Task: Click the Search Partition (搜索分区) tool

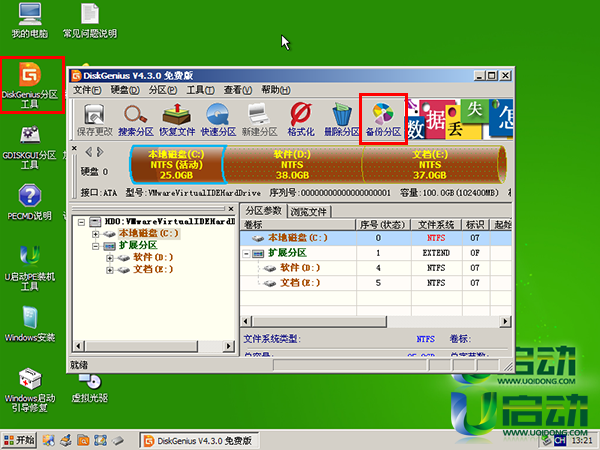Action: tap(135, 120)
